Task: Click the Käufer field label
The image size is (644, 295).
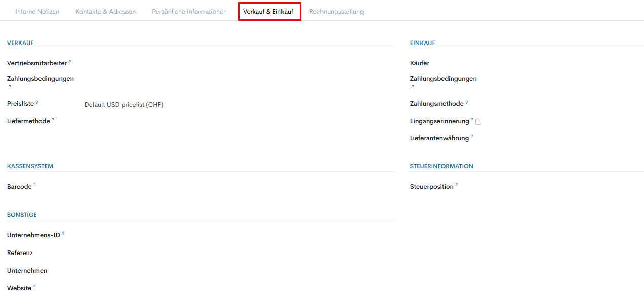Action: pyautogui.click(x=420, y=63)
